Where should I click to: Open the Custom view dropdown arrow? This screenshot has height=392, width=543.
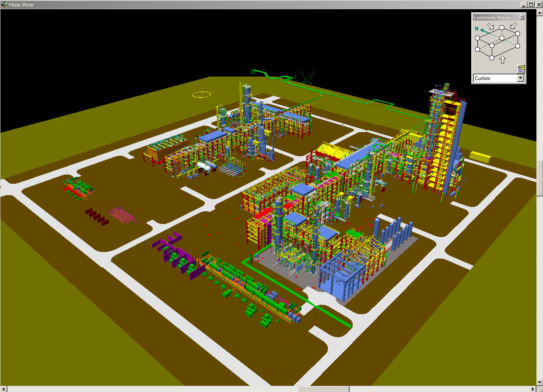tap(520, 78)
